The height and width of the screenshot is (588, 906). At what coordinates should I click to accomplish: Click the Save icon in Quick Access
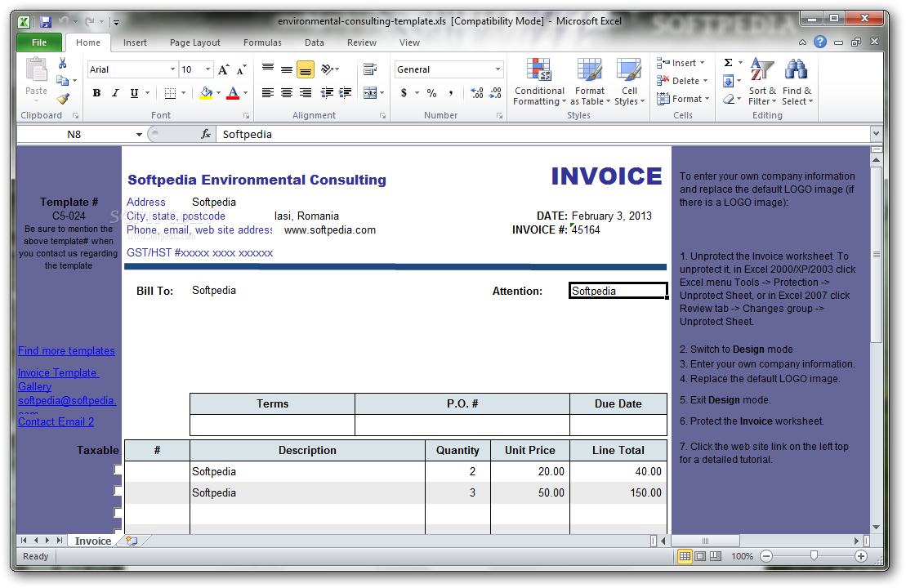46,22
